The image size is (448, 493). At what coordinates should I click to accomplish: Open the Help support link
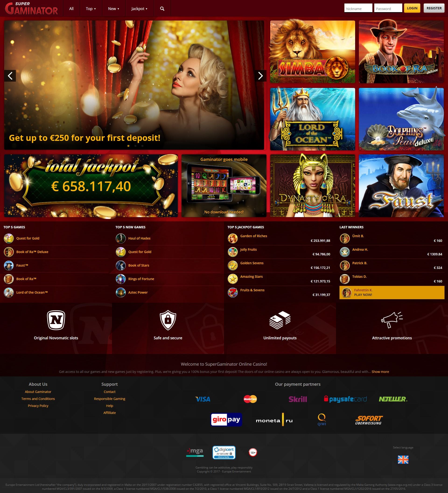click(x=110, y=406)
